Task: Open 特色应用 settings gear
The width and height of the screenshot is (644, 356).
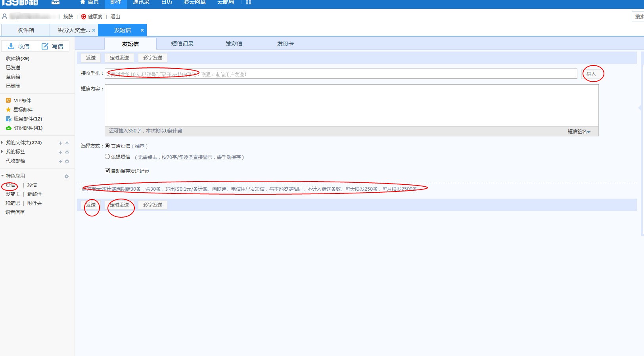Action: tap(67, 176)
